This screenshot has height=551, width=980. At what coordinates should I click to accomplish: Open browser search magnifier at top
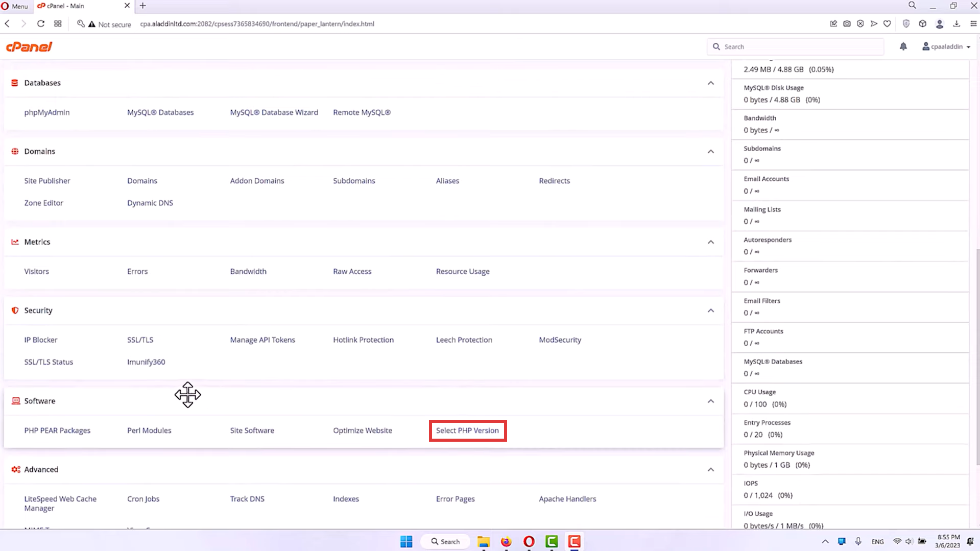coord(912,5)
